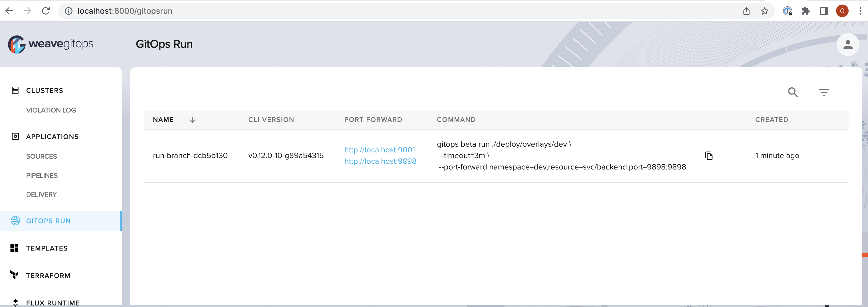Open the Chrome three-dot menu

click(860, 11)
